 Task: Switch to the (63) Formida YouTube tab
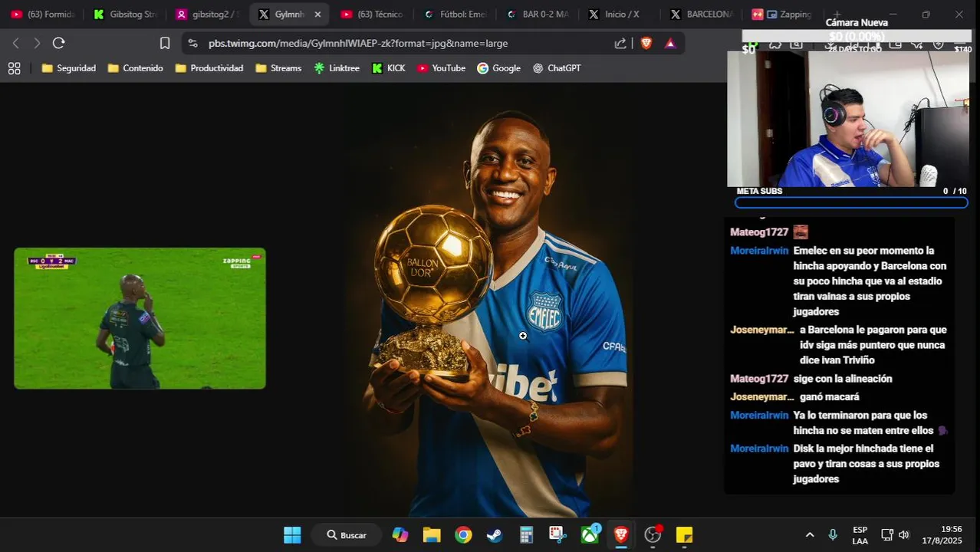click(43, 15)
